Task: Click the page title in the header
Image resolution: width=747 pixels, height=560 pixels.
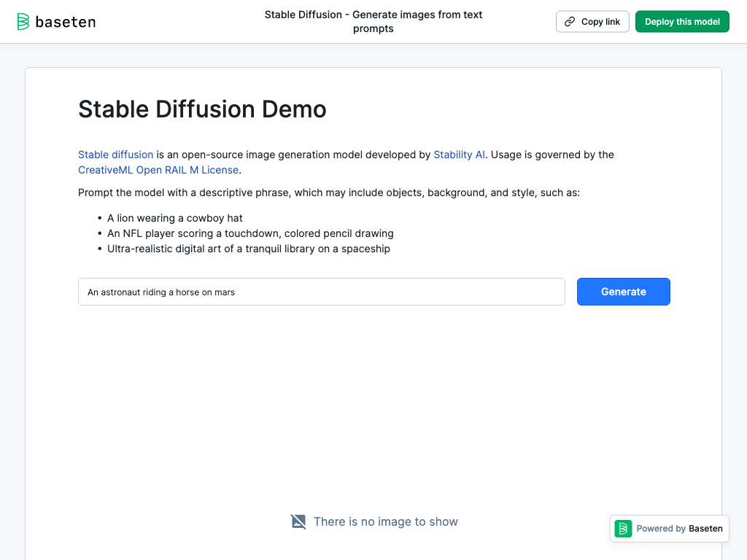Action: 373,21
